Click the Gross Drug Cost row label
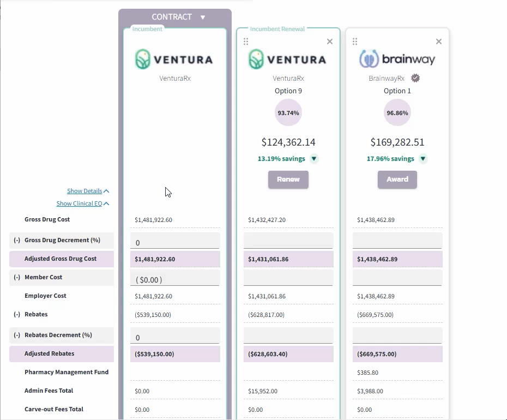Image resolution: width=507 pixels, height=420 pixels. tap(47, 219)
